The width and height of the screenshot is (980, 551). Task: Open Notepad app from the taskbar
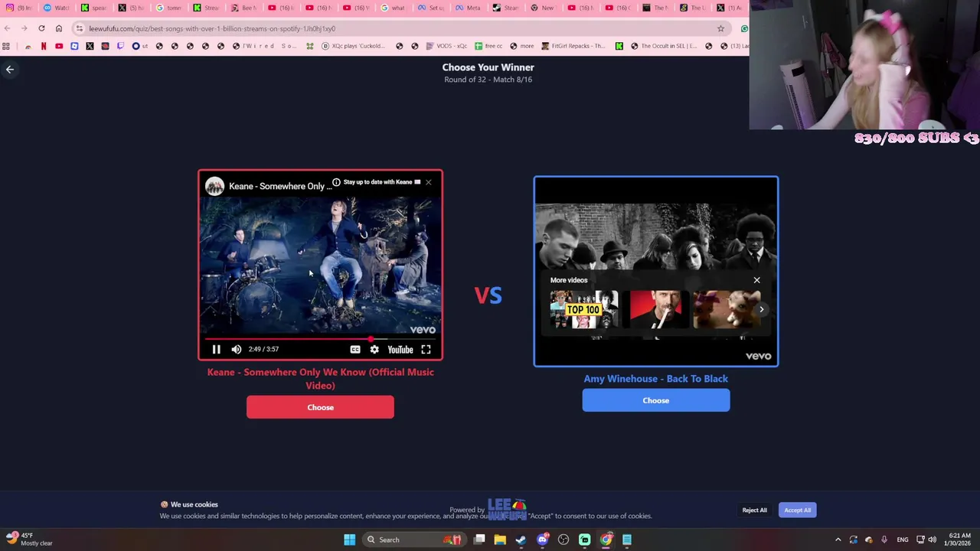coord(627,540)
